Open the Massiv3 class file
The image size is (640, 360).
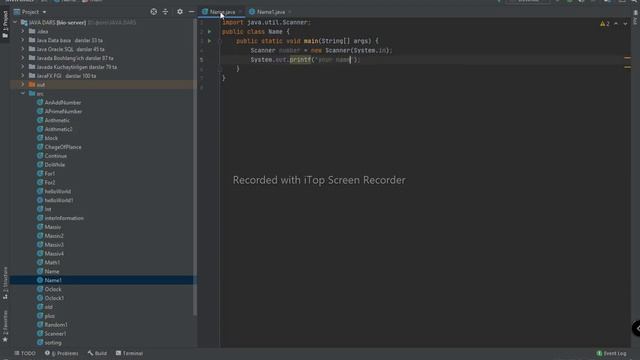point(54,245)
